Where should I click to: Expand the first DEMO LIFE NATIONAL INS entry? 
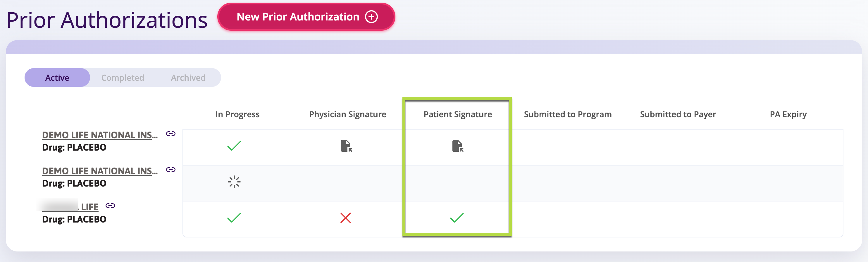click(100, 135)
